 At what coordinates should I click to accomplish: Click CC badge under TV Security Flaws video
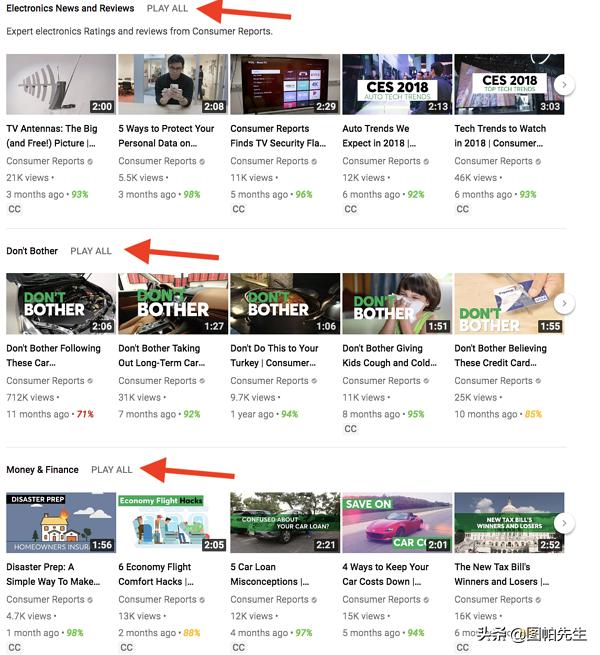click(x=239, y=209)
